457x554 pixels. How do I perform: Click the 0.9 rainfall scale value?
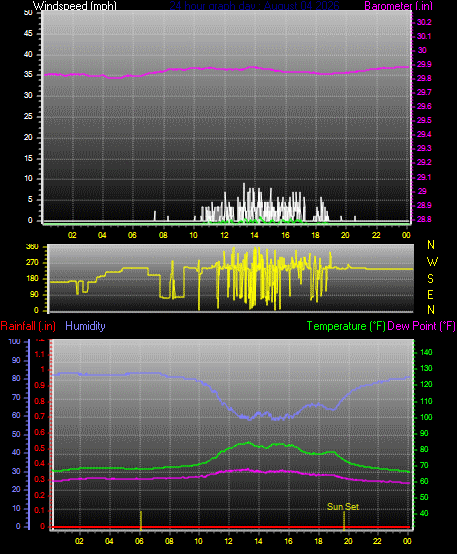40,385
